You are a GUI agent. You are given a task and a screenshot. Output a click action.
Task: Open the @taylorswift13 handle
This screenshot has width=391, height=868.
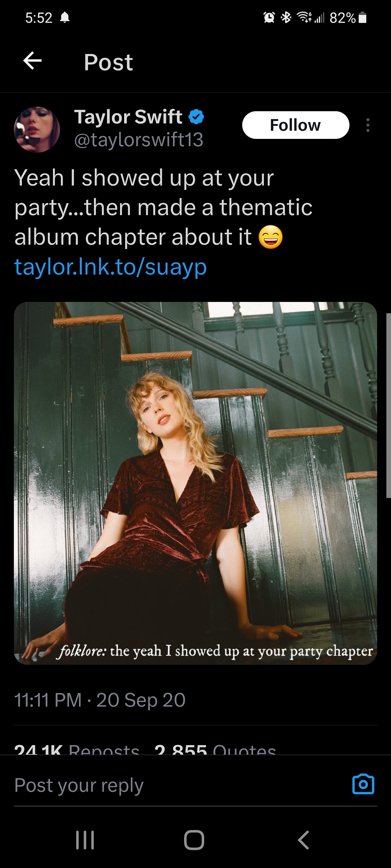139,139
